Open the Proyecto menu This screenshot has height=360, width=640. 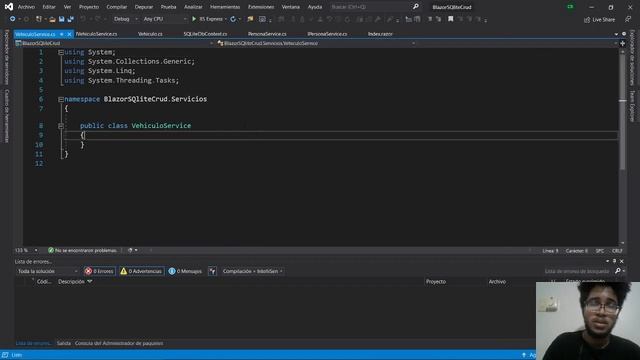[89, 7]
